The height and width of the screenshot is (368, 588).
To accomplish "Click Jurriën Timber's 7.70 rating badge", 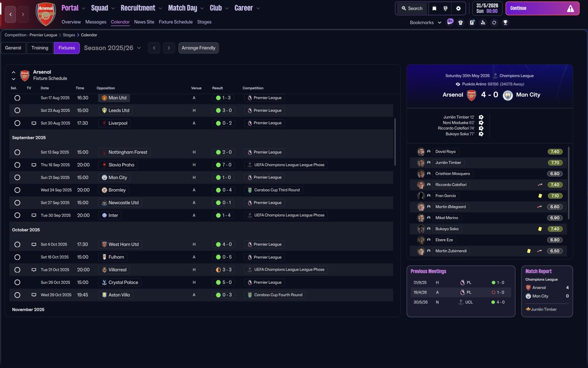I will [555, 163].
